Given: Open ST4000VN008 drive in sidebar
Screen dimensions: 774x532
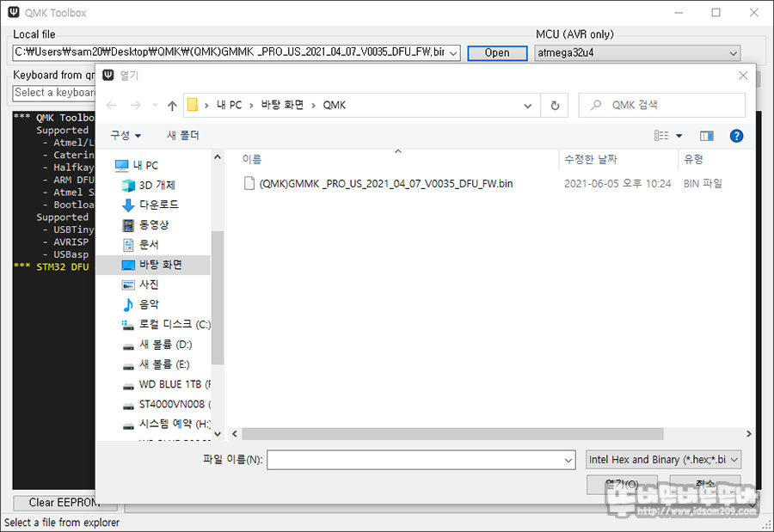Looking at the screenshot, I should (166, 404).
